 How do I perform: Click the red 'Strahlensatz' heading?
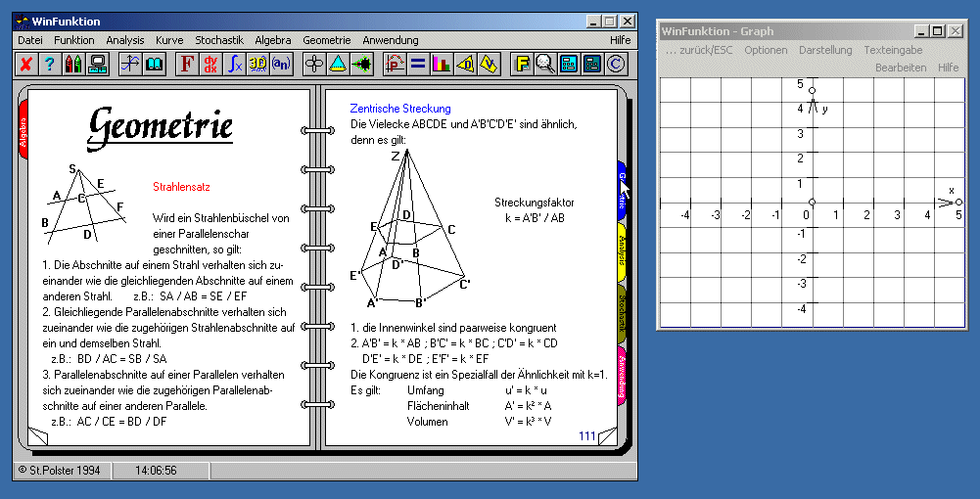pyautogui.click(x=181, y=187)
